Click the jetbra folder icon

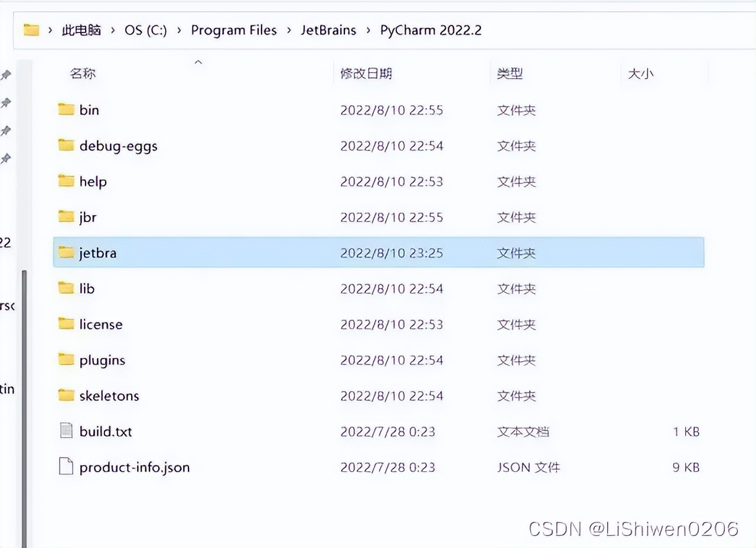pos(66,252)
